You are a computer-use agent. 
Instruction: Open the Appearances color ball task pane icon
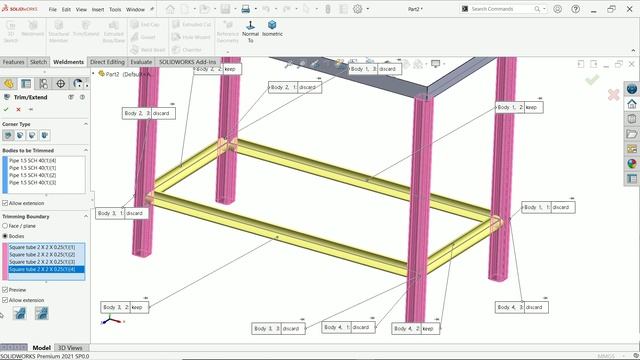pos(632,164)
